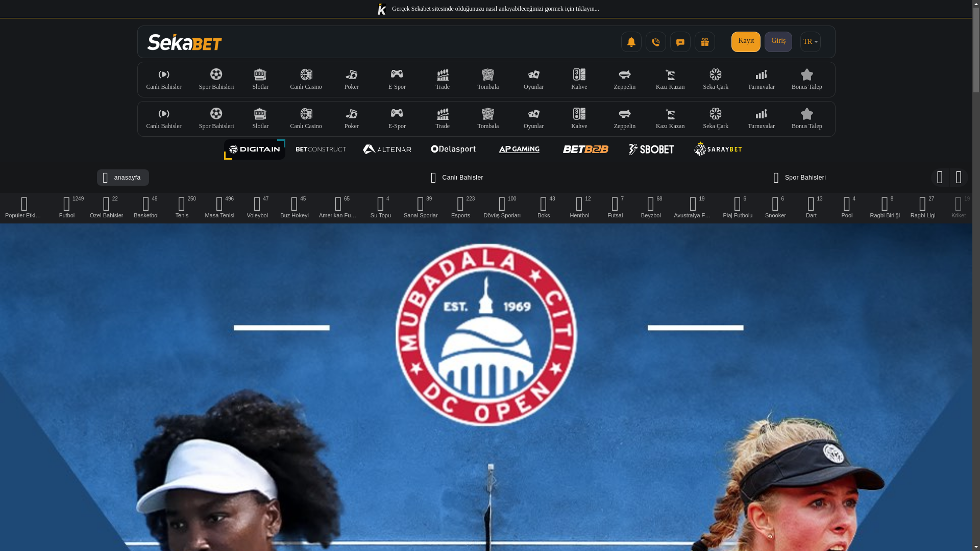Select the SBOBET provider logo
The width and height of the screenshot is (980, 551).
click(651, 149)
